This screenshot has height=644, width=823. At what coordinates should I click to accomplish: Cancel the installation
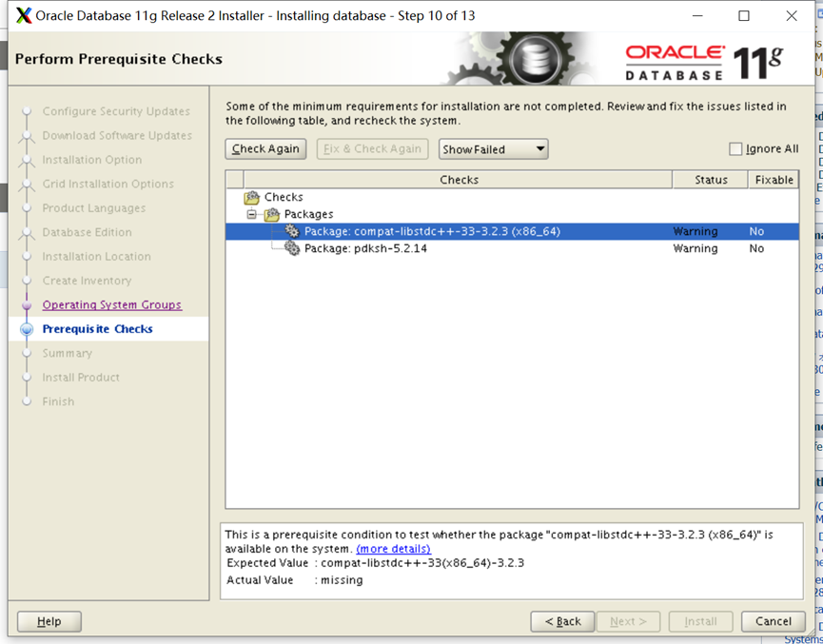[x=773, y=621]
